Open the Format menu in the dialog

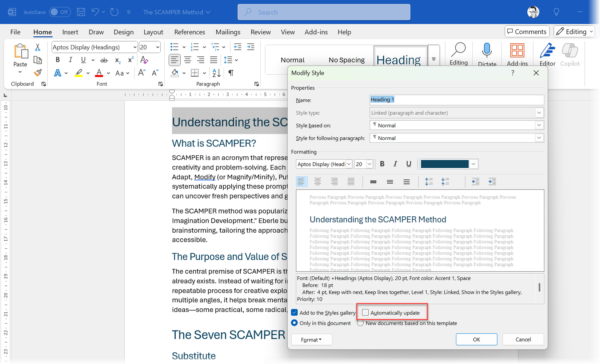point(311,339)
